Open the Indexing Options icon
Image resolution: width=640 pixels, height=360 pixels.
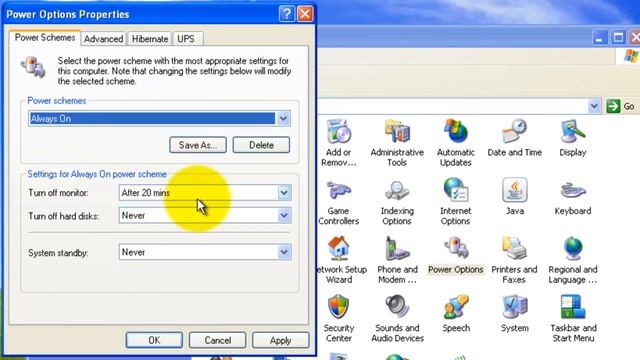397,191
